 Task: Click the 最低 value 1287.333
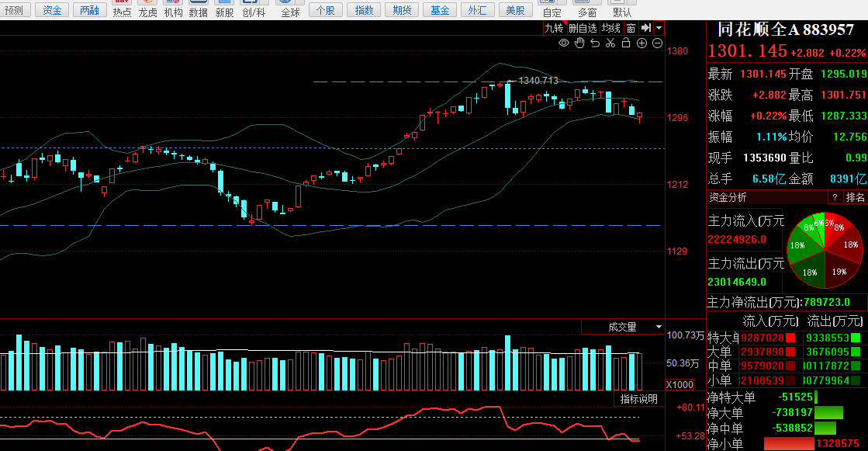844,116
